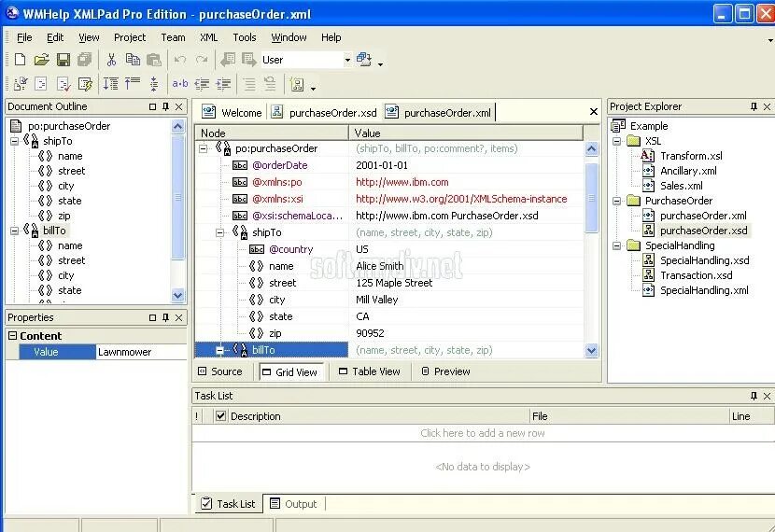Viewport: 775px width, 532px height.
Task: Click the first icon in second toolbar row
Action: pos(21,84)
